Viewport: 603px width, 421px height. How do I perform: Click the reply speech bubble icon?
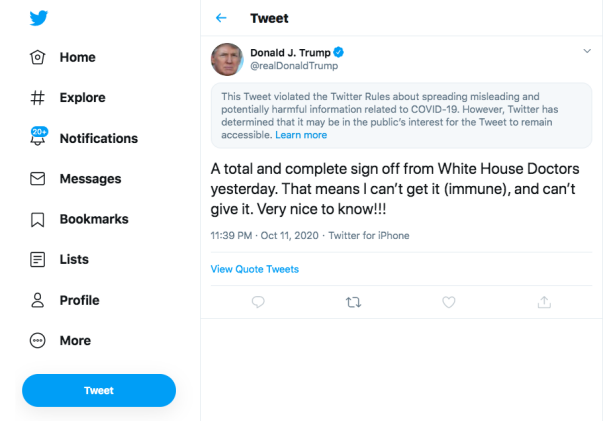click(258, 301)
